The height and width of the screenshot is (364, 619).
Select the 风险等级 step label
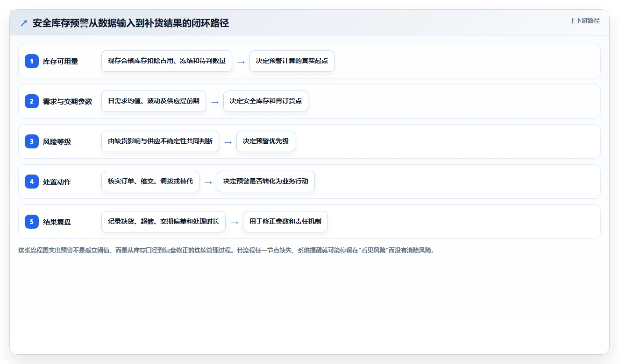point(57,141)
